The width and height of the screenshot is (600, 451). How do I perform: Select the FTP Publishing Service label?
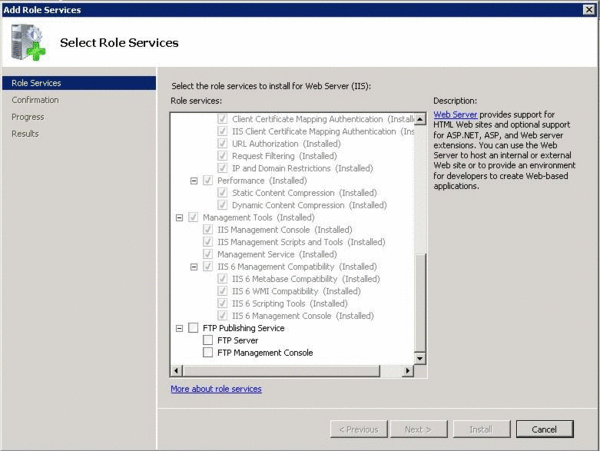click(x=243, y=328)
